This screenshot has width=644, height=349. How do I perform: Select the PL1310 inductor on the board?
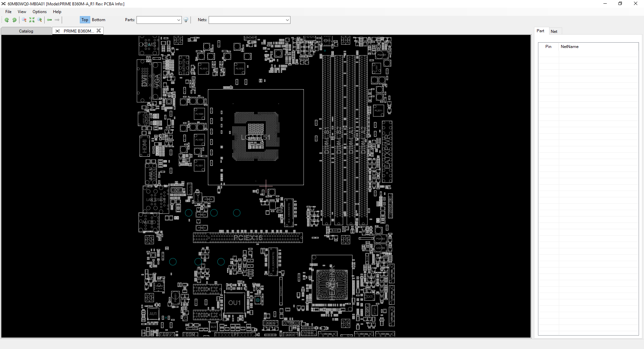tap(239, 68)
